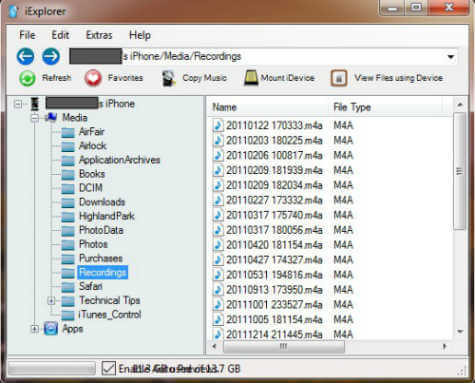Click the vertical scrollbar thumb in file list
The width and height of the screenshot is (475, 383).
click(x=460, y=171)
